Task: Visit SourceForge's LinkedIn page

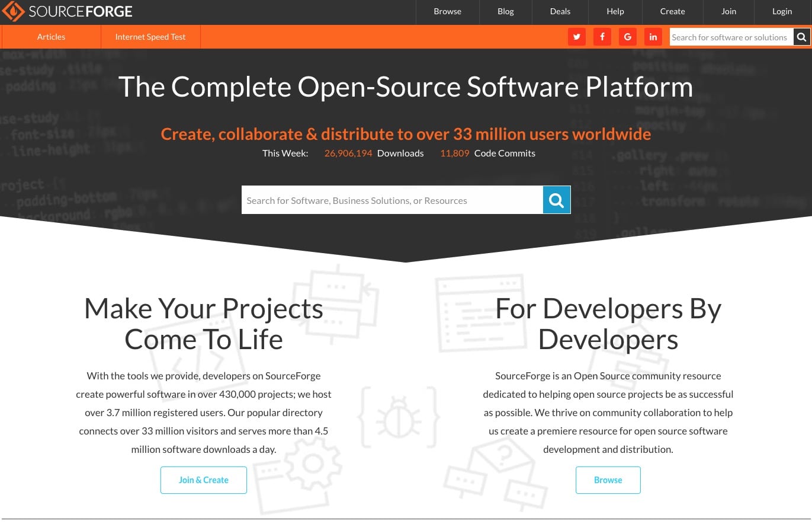Action: 653,37
